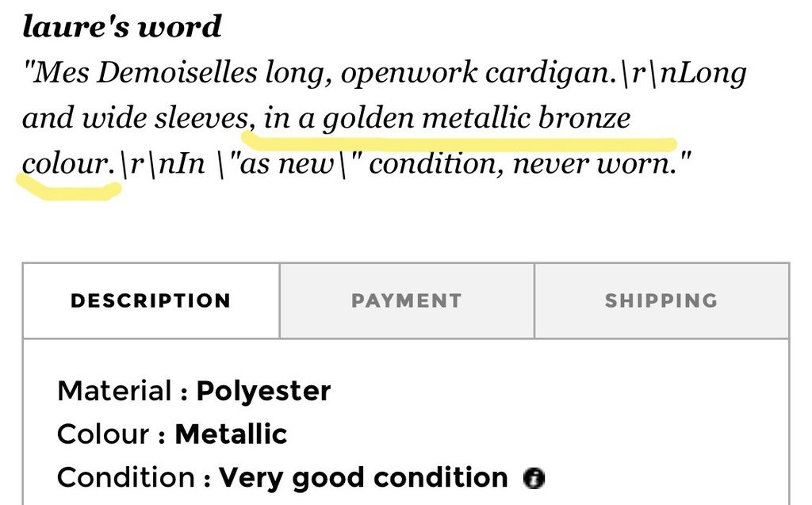Click the "laure's word" heading
Viewport: 812px width, 505px height.
point(122,26)
